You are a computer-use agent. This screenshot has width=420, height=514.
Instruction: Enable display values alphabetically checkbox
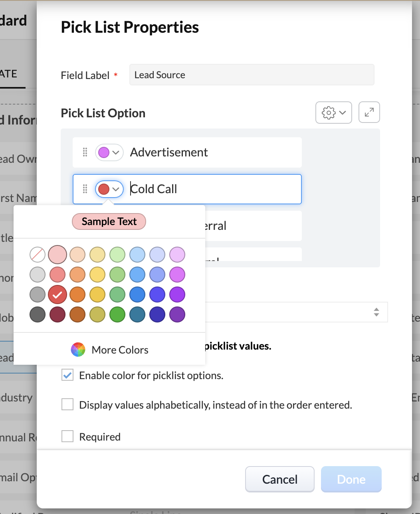pyautogui.click(x=67, y=405)
